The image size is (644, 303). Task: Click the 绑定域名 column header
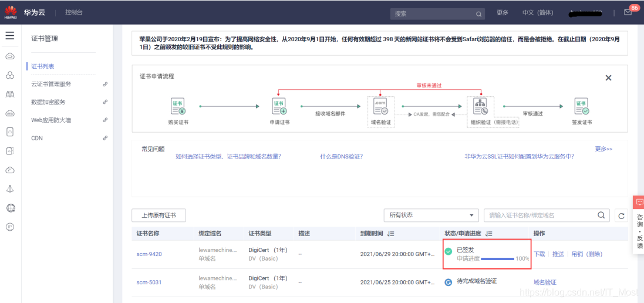click(210, 233)
